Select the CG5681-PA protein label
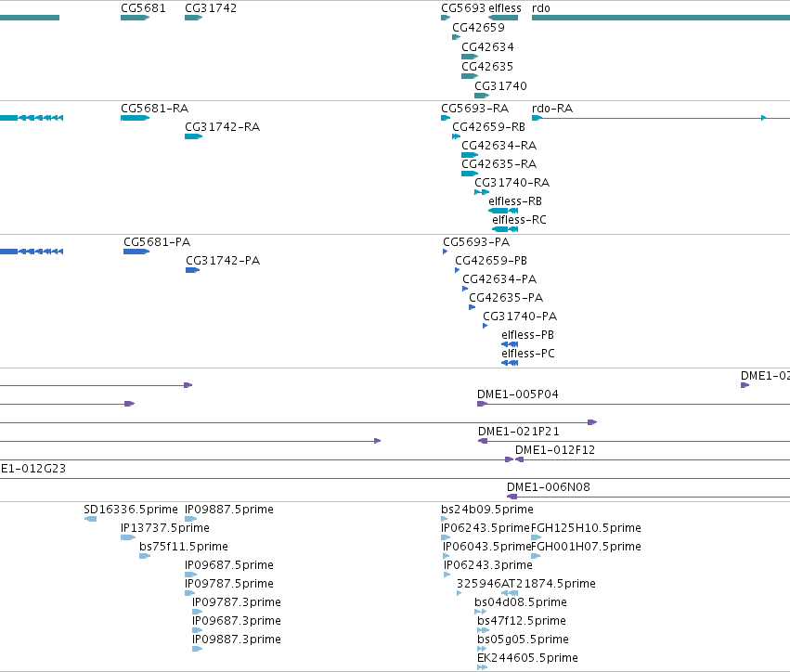The width and height of the screenshot is (790, 672). 157,242
